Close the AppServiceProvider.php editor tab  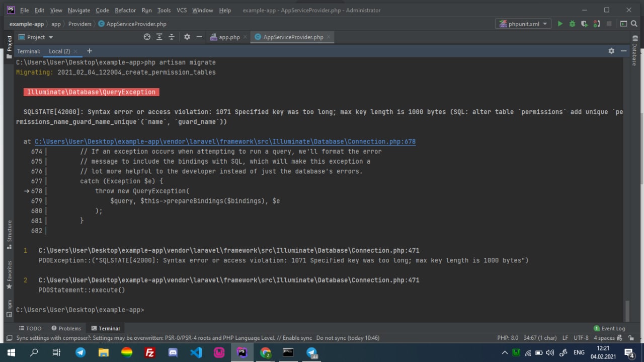pyautogui.click(x=329, y=37)
